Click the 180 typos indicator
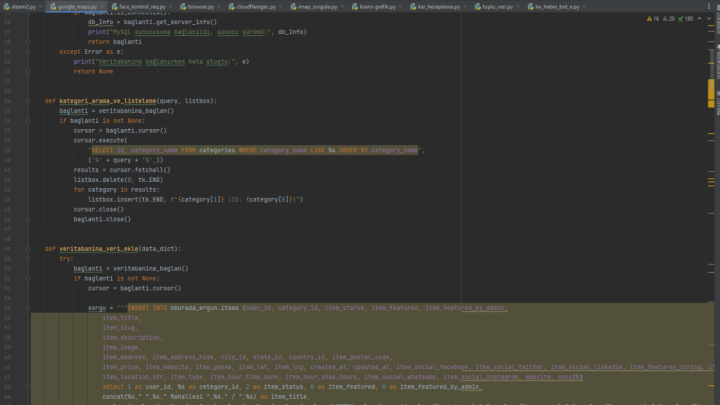The height and width of the screenshot is (405, 720). point(686,19)
